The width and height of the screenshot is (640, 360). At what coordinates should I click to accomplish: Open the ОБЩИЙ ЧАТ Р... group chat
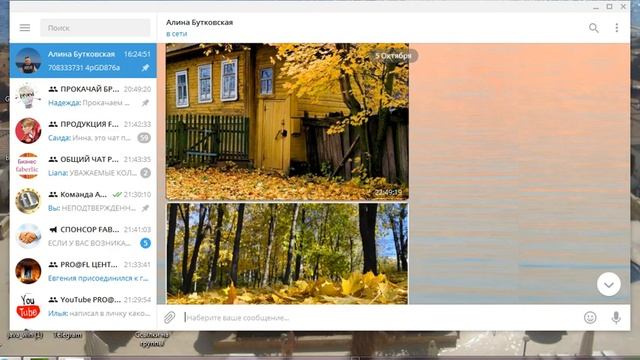83,166
